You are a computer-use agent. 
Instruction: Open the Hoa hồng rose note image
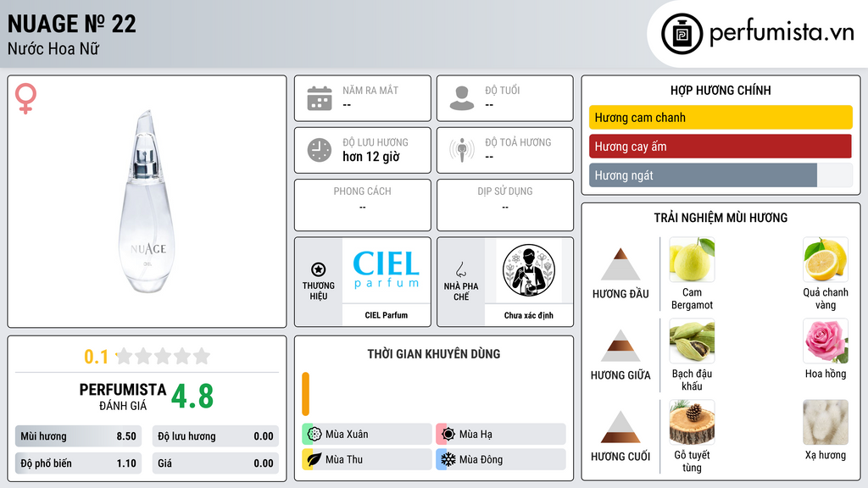click(x=825, y=341)
